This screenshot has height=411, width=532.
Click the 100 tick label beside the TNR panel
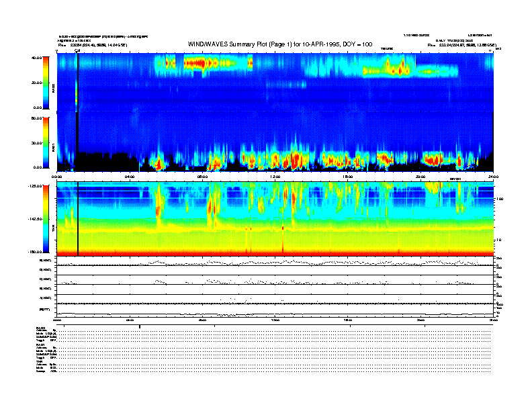pyautogui.click(x=500, y=199)
